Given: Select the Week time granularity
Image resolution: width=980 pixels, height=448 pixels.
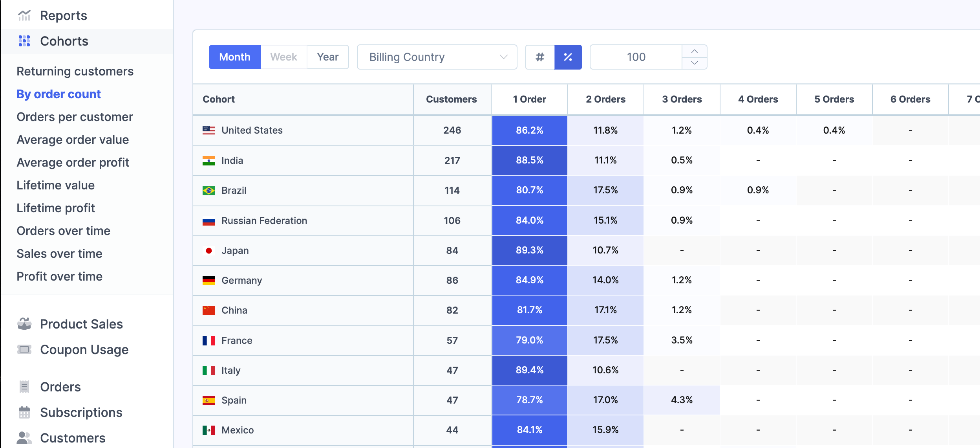Looking at the screenshot, I should (x=283, y=57).
